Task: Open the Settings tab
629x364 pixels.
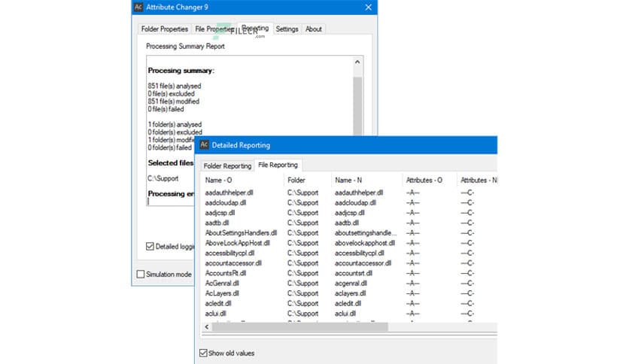Action: pos(287,29)
